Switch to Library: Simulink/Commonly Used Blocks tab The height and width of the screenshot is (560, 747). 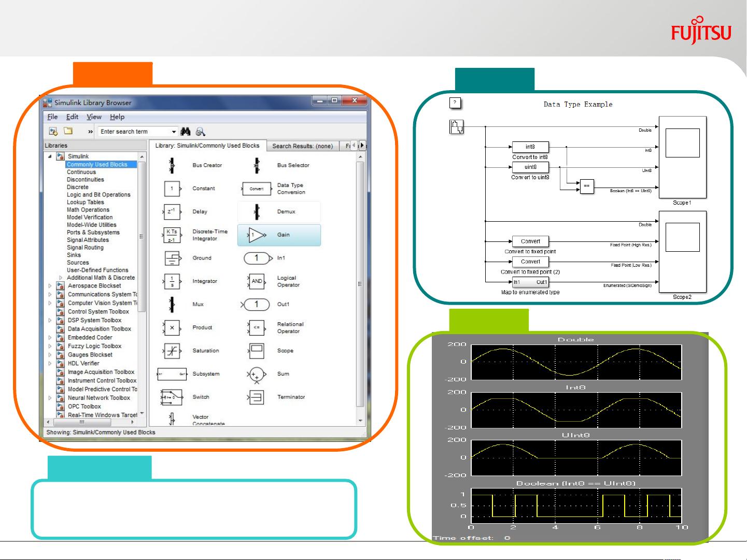click(207, 146)
